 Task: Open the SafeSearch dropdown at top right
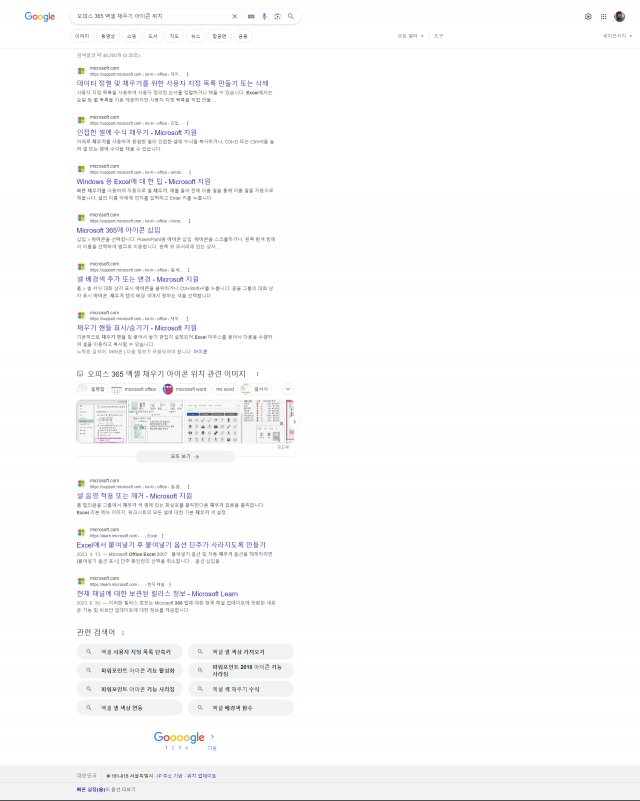617,36
